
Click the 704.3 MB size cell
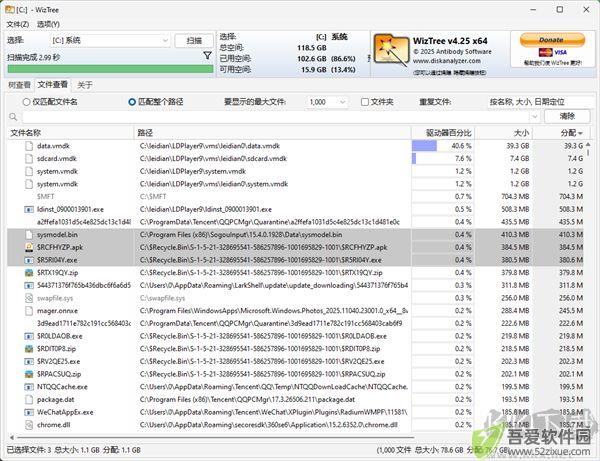click(x=515, y=197)
